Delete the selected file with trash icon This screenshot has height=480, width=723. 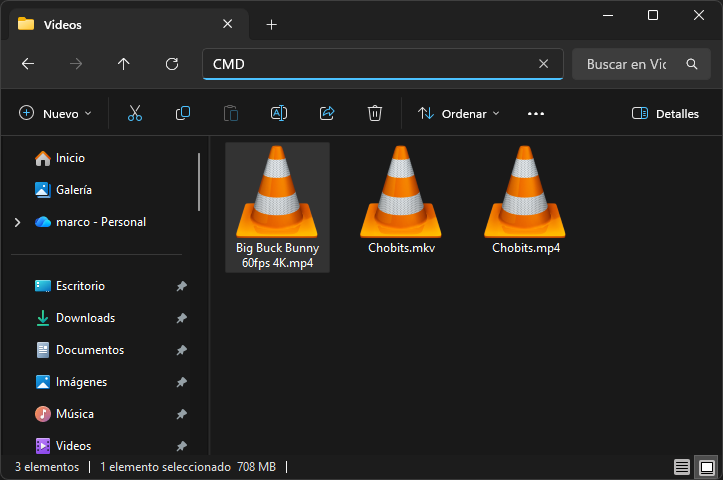click(375, 113)
